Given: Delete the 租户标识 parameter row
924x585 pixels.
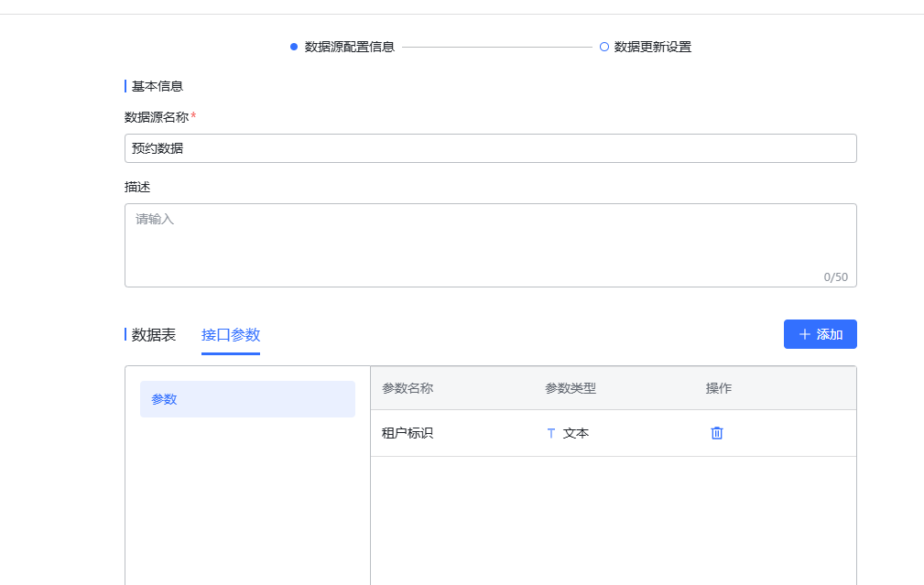Looking at the screenshot, I should (716, 433).
